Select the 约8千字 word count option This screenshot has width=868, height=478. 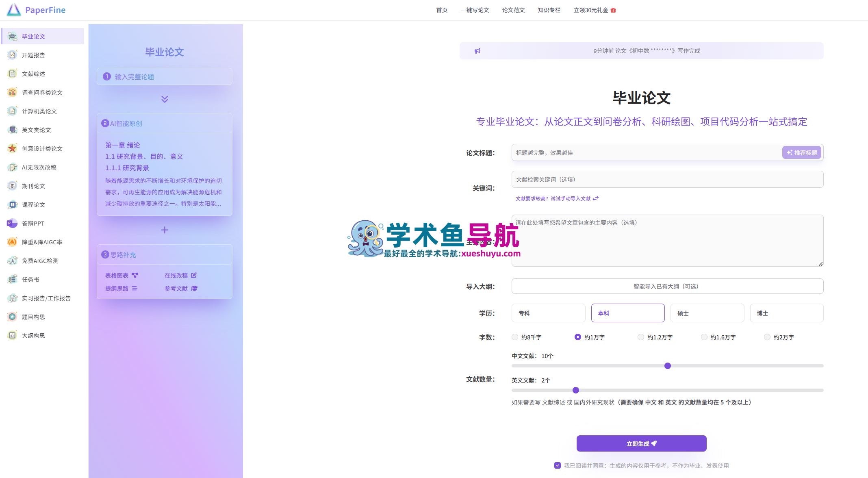tap(515, 337)
